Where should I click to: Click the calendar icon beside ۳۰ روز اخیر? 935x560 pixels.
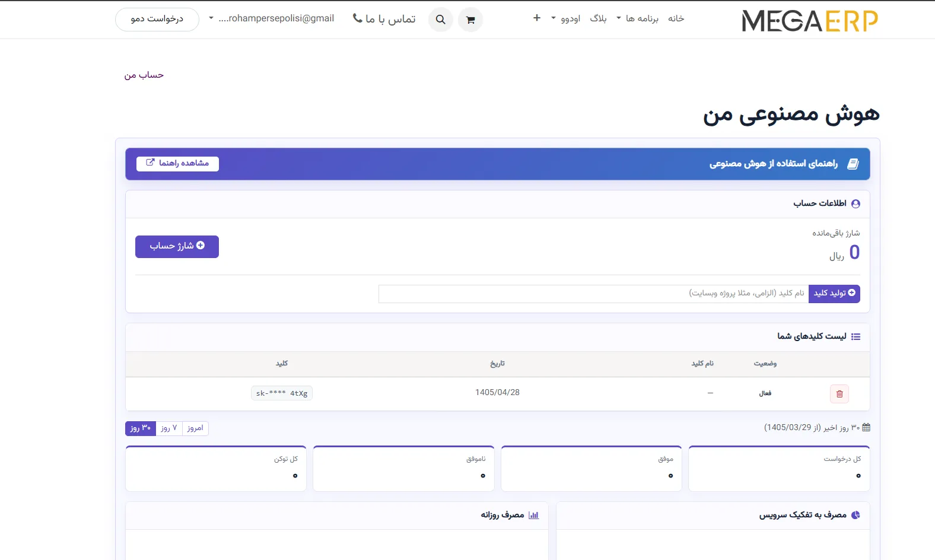[x=866, y=427]
